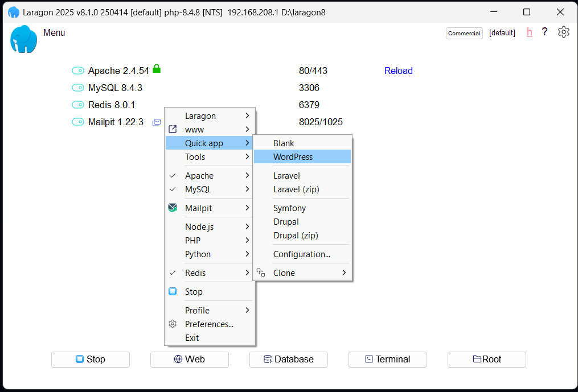Open the Mailpit inbox envelope icon
Viewport: 578px width, 392px height.
(x=157, y=122)
